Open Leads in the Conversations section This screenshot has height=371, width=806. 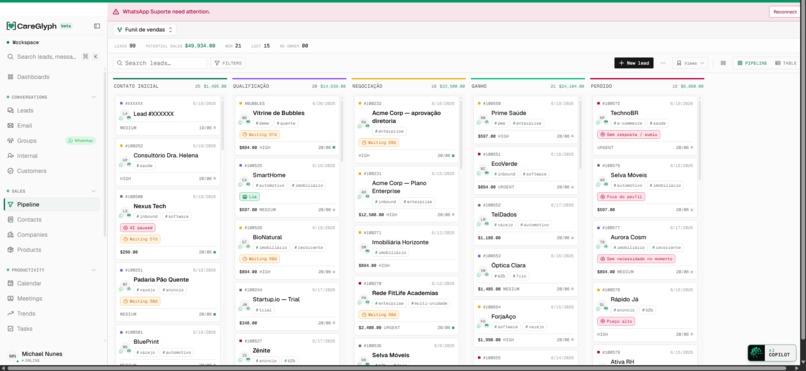click(x=25, y=110)
